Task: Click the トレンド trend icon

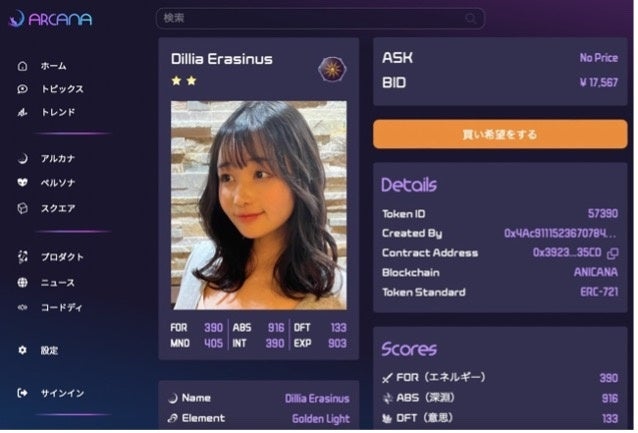Action: coord(22,112)
